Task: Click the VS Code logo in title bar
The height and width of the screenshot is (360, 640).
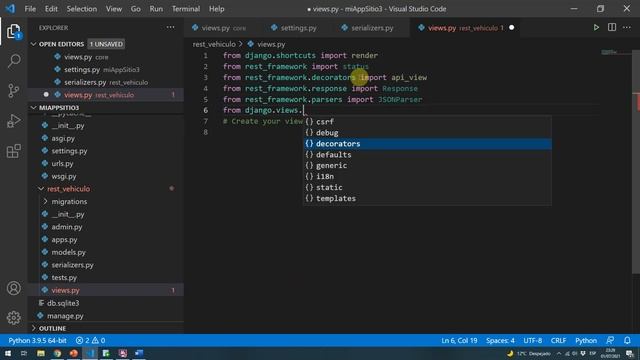Action: [10, 9]
